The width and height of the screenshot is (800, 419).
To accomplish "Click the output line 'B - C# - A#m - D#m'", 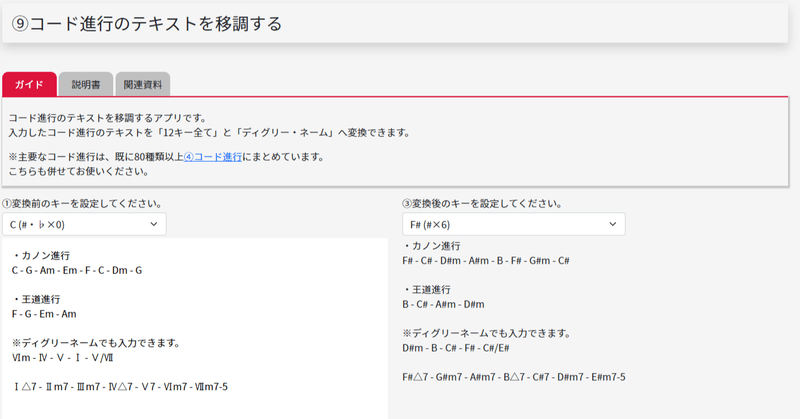I will click(443, 304).
